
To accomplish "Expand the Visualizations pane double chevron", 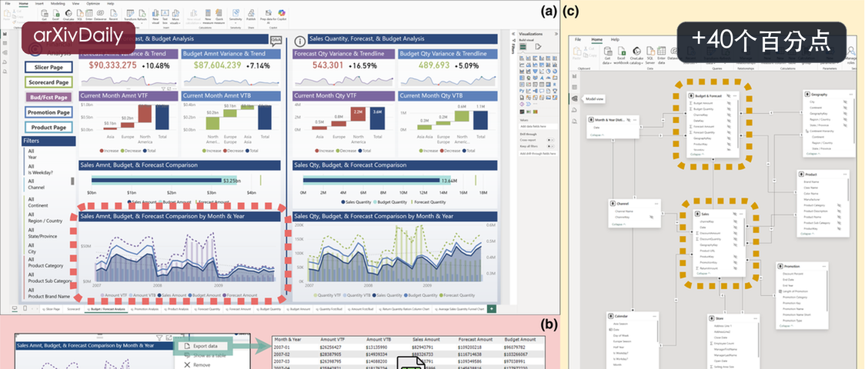I will pos(556,34).
